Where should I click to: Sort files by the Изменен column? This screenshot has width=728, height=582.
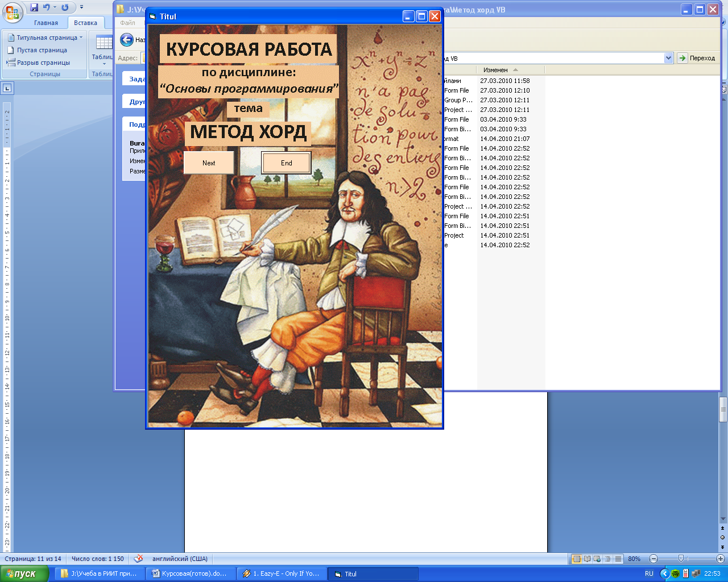click(511, 70)
